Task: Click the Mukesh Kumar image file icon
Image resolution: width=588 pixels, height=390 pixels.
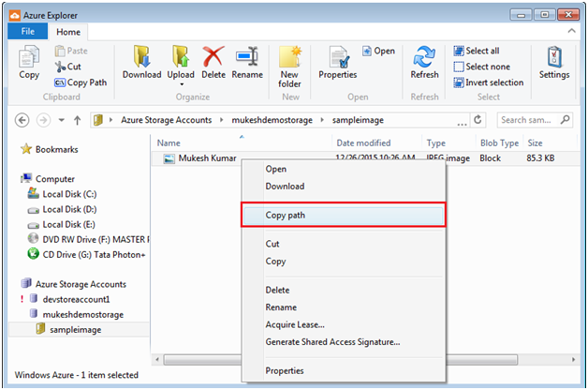Action: (169, 158)
